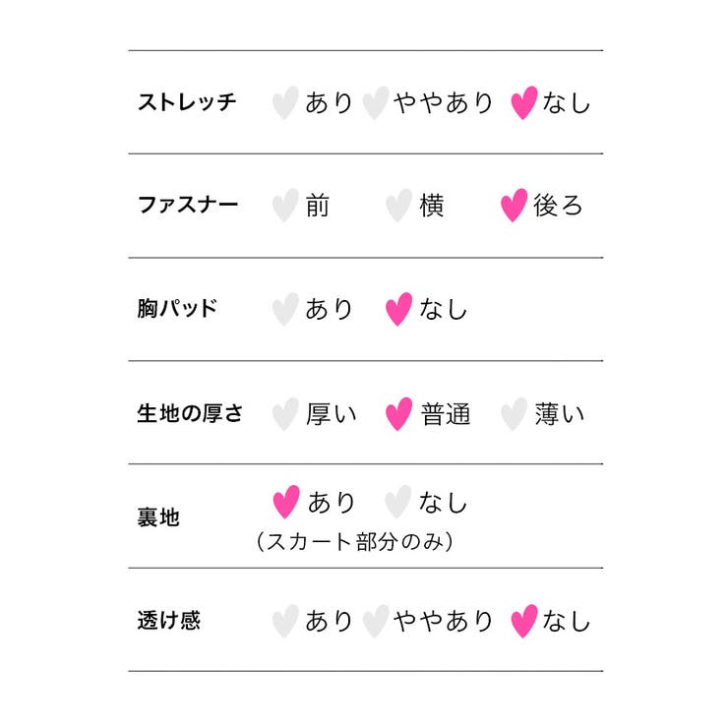Click the pink heart beside 後ろ

pos(514,206)
